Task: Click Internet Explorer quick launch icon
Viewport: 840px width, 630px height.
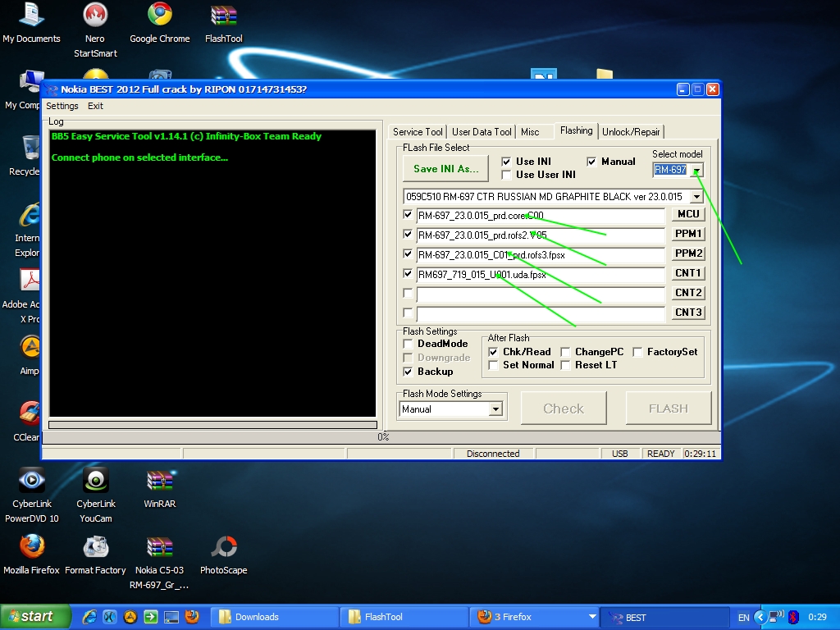Action: click(89, 617)
